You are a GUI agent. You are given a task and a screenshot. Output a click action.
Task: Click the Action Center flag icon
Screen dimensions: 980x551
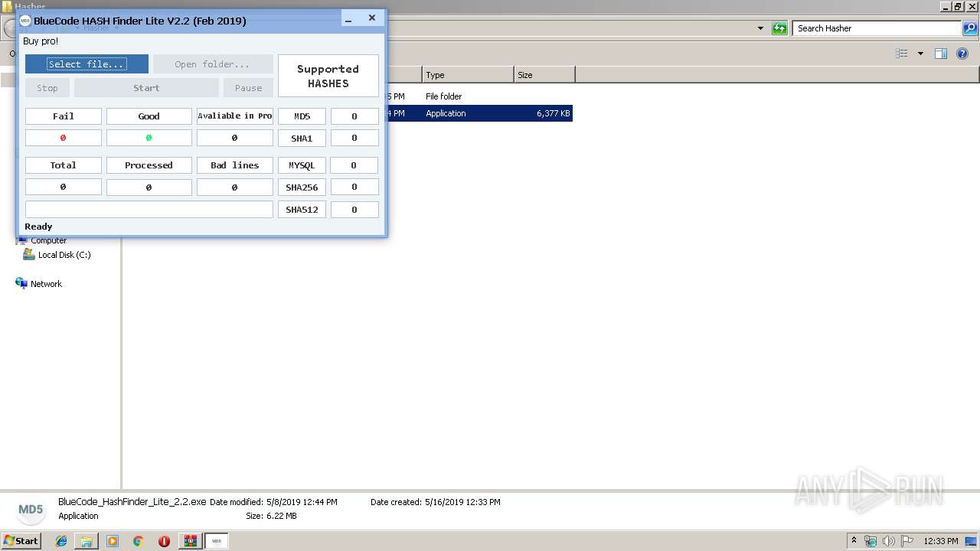906,541
